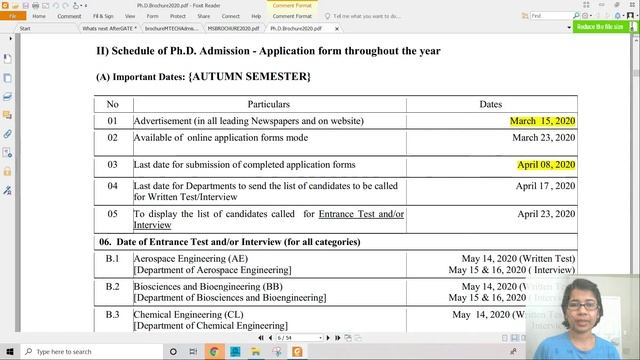Open the Comment Format tab
Viewport: 640px width, 360px height.
pyautogui.click(x=292, y=16)
